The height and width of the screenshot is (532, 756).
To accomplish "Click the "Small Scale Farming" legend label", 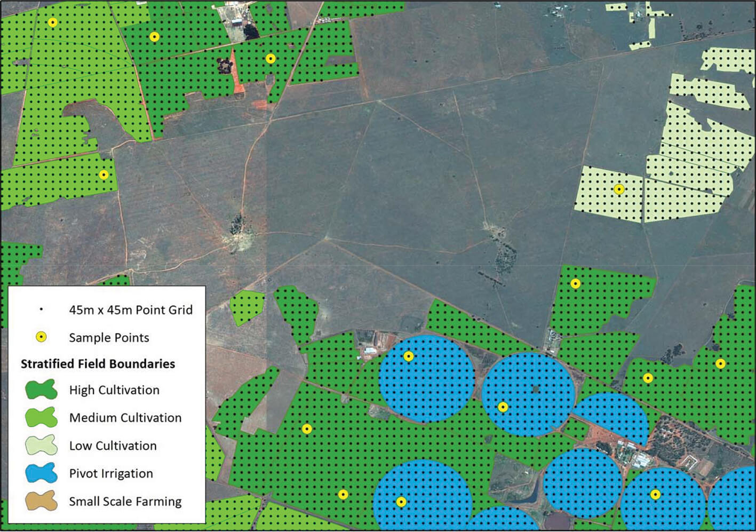I will [x=125, y=501].
